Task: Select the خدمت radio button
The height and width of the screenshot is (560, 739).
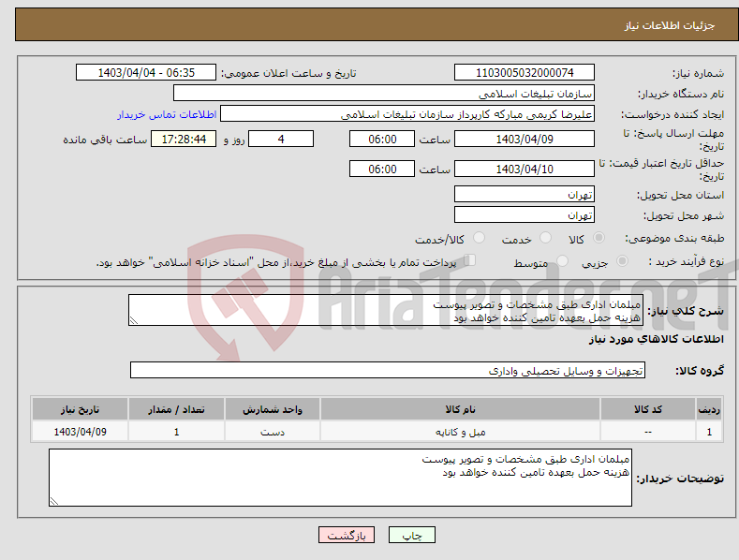Action: 545,238
